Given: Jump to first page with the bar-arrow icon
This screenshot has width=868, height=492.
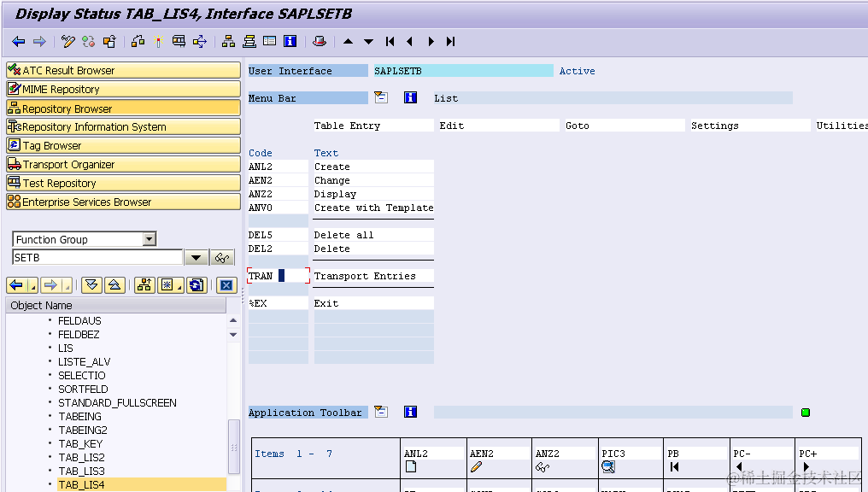Looking at the screenshot, I should pyautogui.click(x=390, y=42).
